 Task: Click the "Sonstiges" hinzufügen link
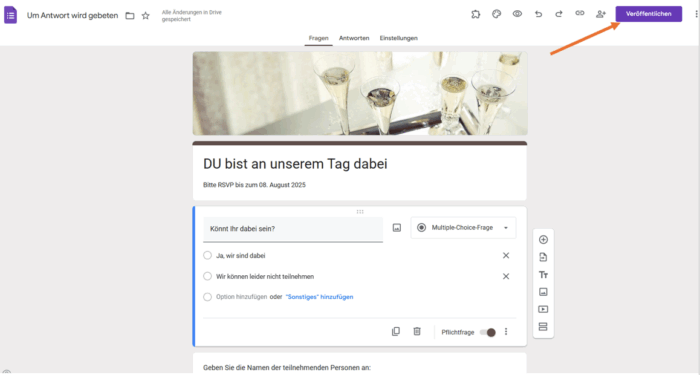point(319,297)
